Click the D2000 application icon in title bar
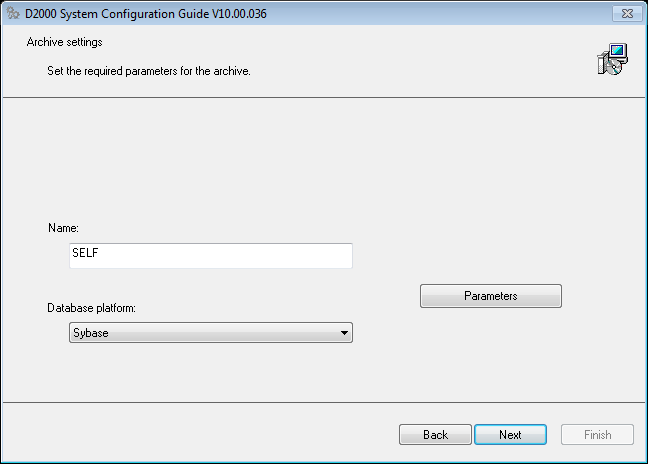The image size is (648, 464). click(12, 13)
